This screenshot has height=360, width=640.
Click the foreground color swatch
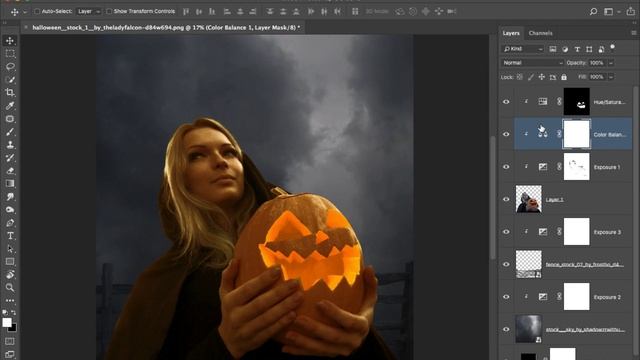pyautogui.click(x=7, y=322)
